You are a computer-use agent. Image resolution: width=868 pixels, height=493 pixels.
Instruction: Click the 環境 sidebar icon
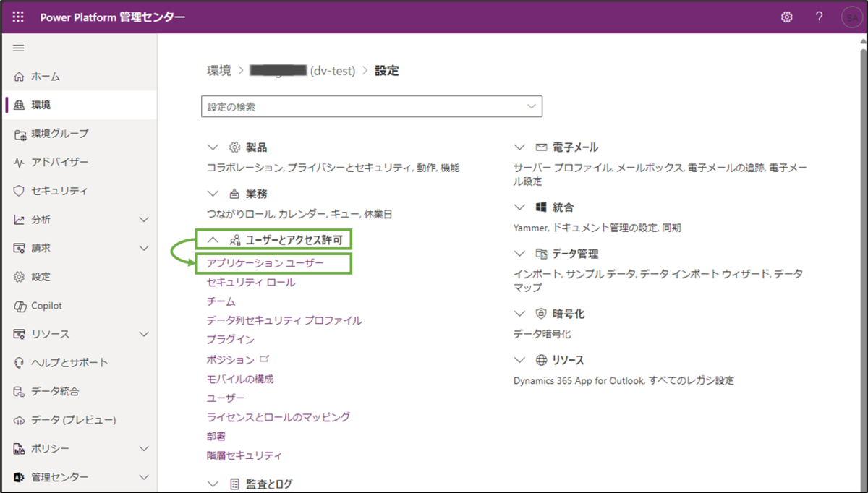coord(20,106)
